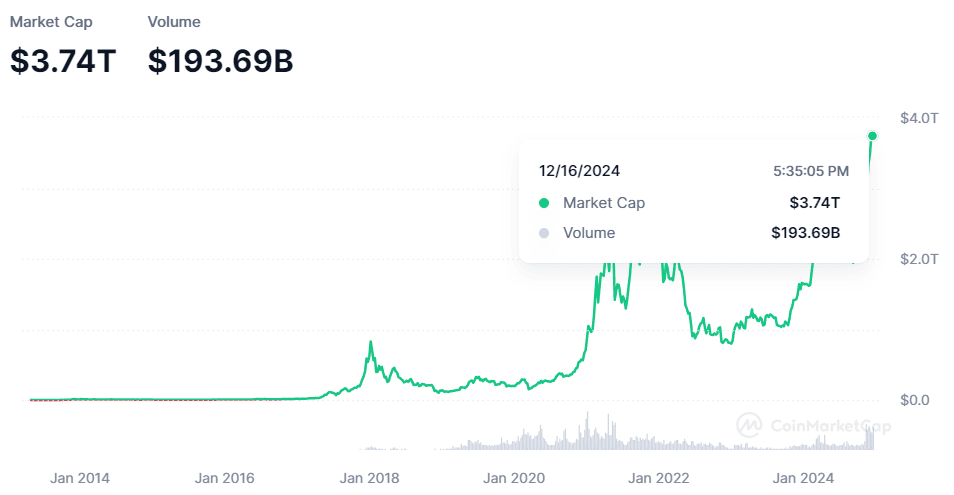Click the Jan 2014 axis label
This screenshot has height=495, width=954.
80,478
